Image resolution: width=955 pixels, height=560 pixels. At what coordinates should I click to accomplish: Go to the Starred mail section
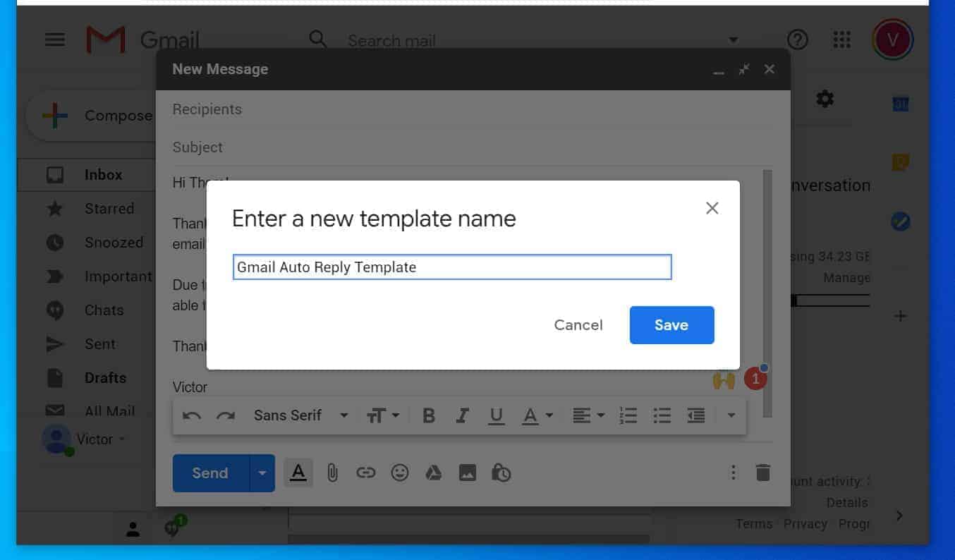pos(110,208)
